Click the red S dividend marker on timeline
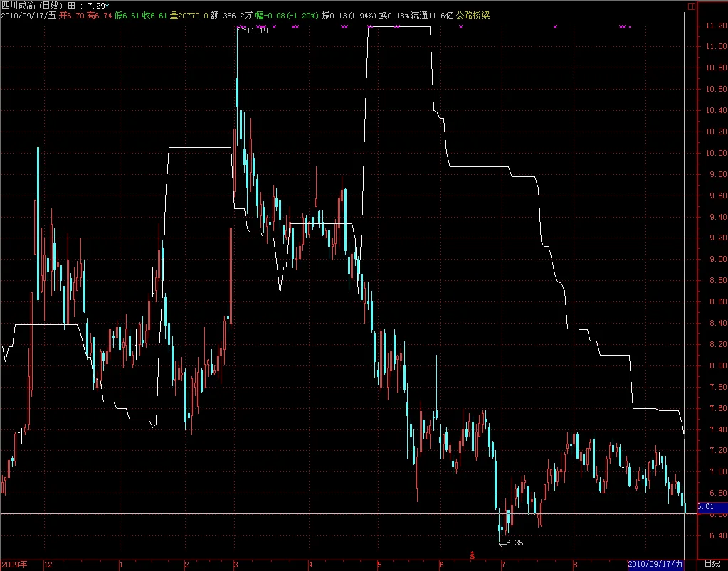Screen dimensions: 728x571 (473, 555)
